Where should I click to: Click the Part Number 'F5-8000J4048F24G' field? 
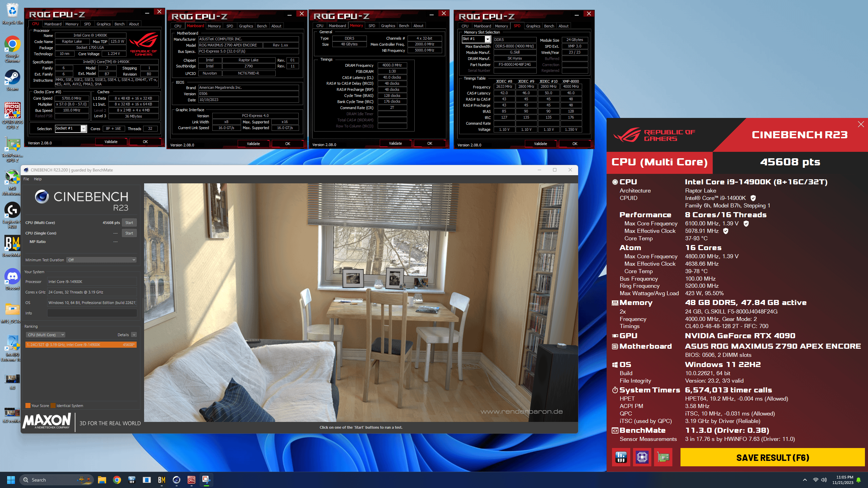[x=515, y=64]
